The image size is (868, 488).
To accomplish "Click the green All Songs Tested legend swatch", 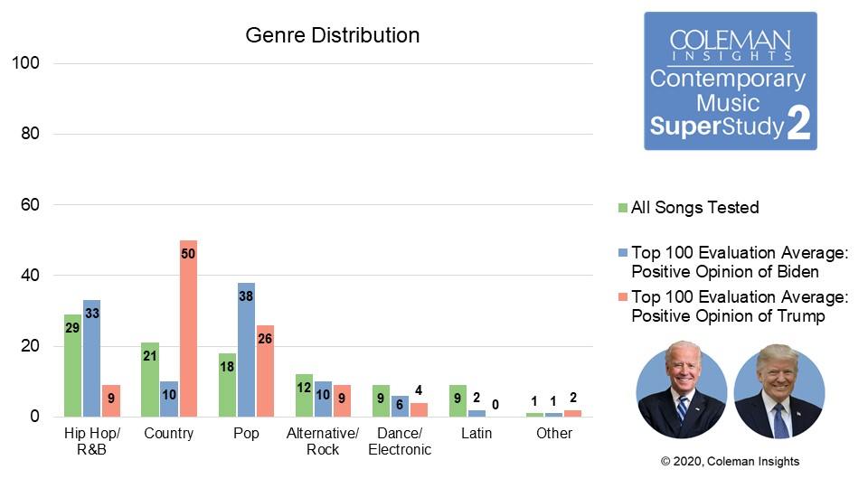I will point(622,208).
